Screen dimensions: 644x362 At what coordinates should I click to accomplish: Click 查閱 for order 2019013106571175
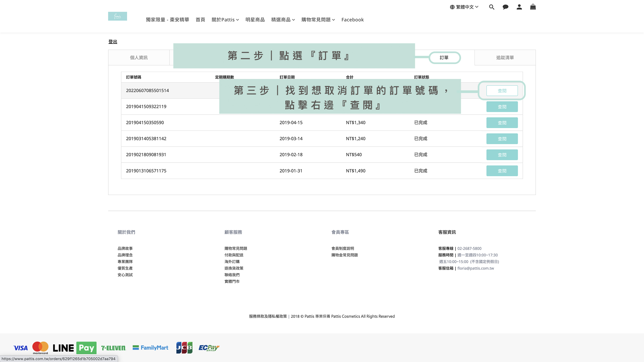click(x=502, y=171)
